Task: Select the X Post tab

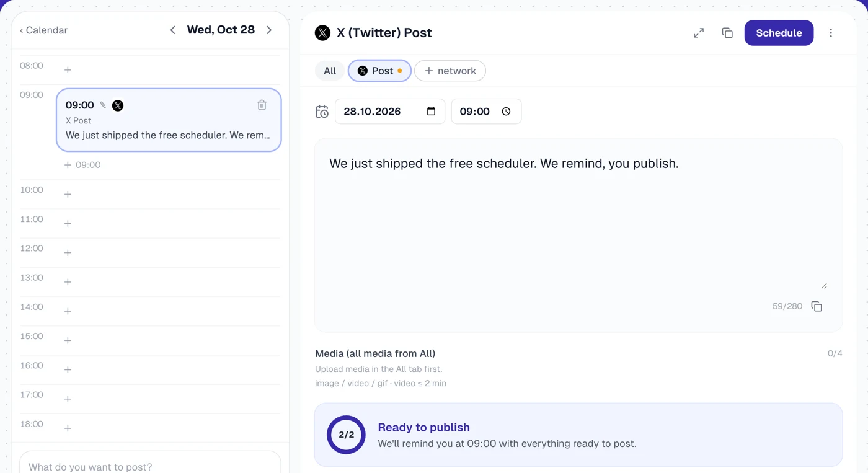Action: click(x=379, y=71)
